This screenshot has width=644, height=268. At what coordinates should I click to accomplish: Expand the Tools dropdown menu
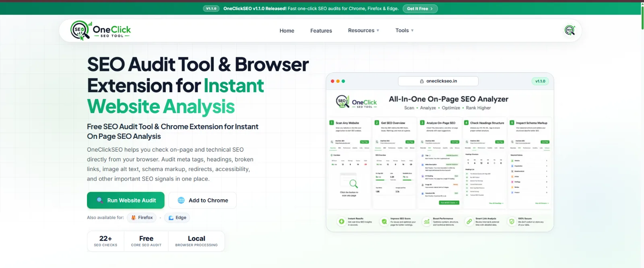tap(405, 31)
